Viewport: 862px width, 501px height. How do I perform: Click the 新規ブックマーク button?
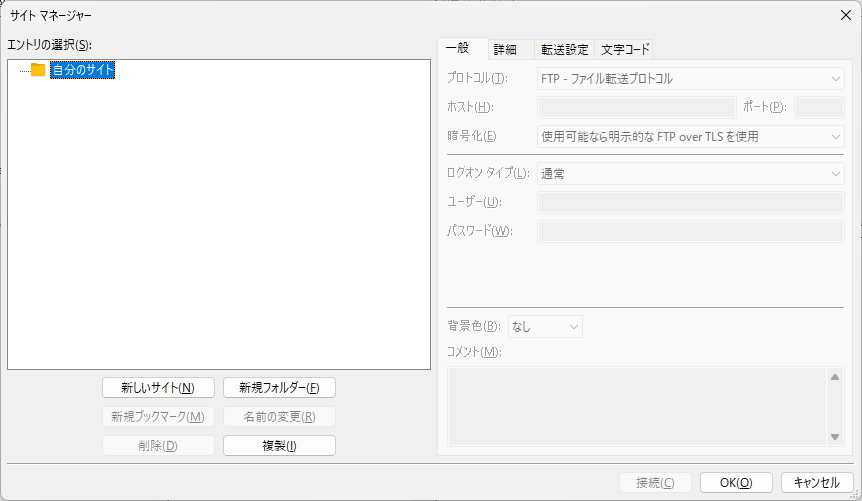pyautogui.click(x=158, y=417)
